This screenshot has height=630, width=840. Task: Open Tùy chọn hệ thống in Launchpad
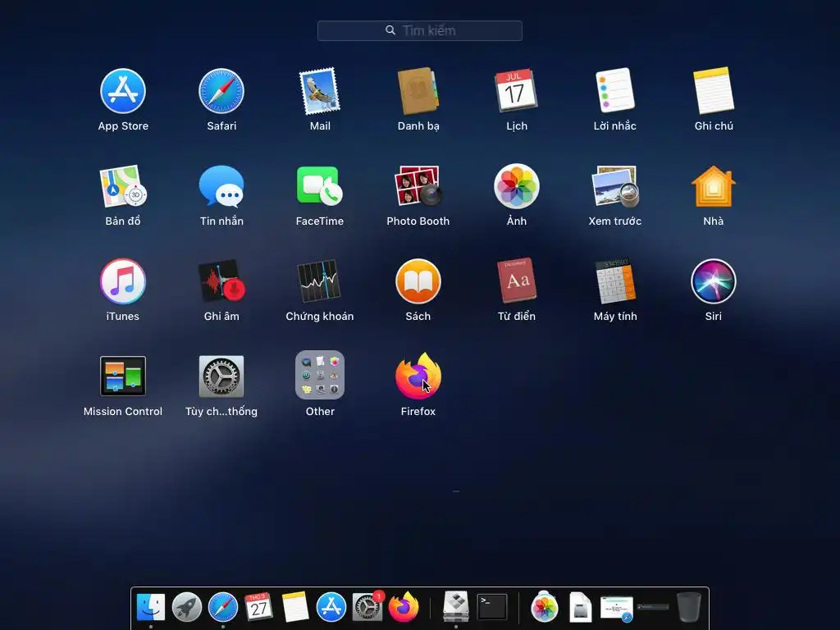[x=221, y=376]
